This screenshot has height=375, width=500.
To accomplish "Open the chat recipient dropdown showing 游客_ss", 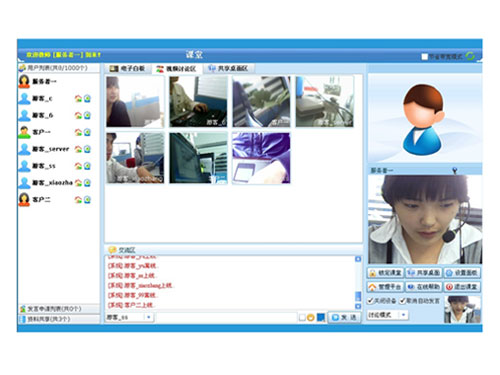I will 149,317.
